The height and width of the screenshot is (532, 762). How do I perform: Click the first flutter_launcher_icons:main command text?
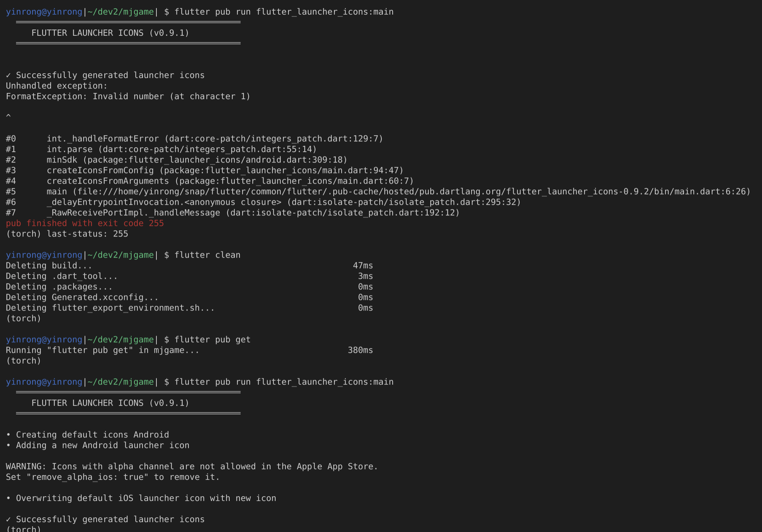(x=324, y=12)
